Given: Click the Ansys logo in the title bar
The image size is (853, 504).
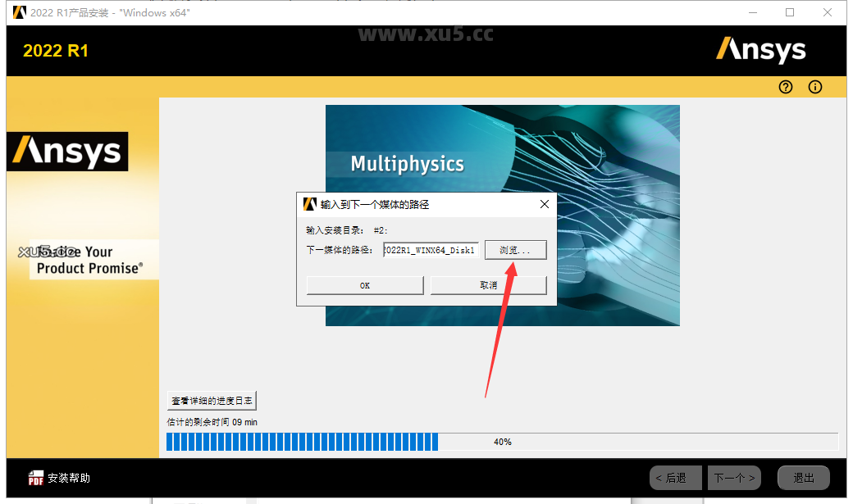Looking at the screenshot, I should (18, 12).
